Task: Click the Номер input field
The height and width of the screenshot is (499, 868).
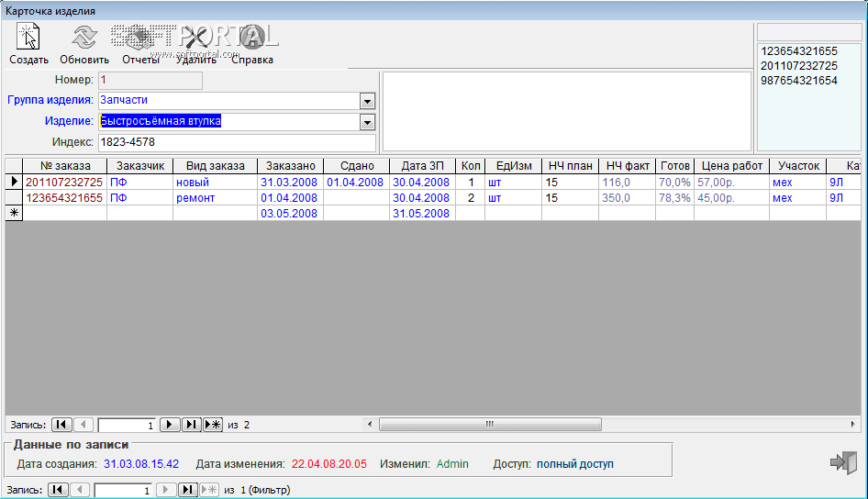Action: click(150, 80)
